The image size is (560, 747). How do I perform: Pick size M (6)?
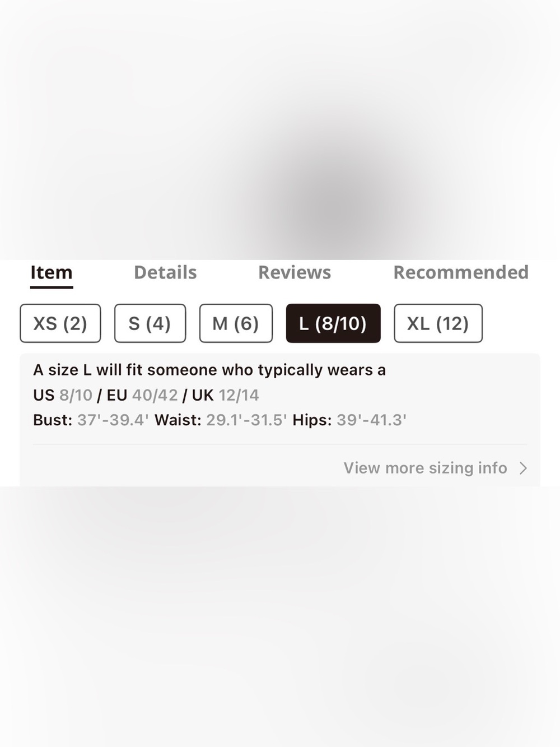pyautogui.click(x=236, y=323)
